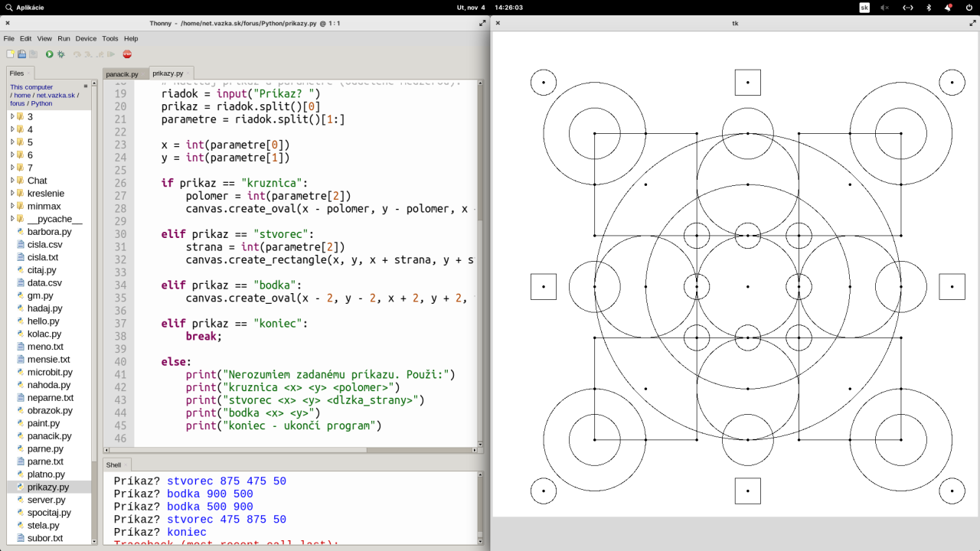Screen dimensions: 980x551
Task: Switch to the panacik.py editor tab
Action: click(122, 74)
